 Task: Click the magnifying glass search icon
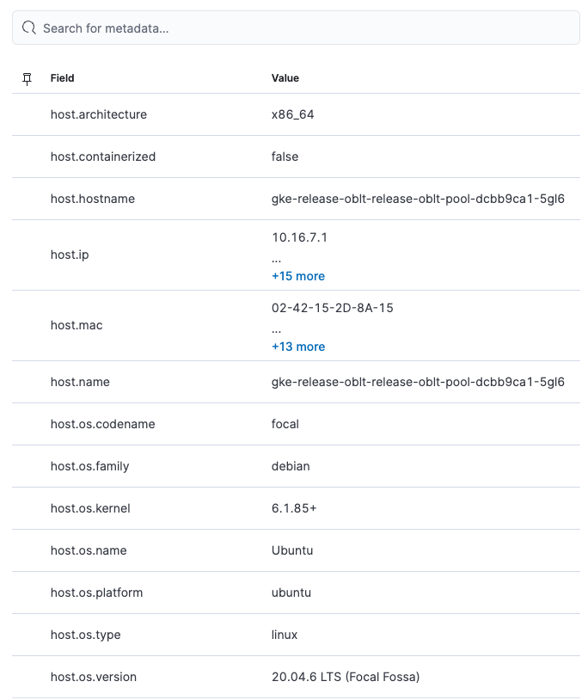(28, 27)
